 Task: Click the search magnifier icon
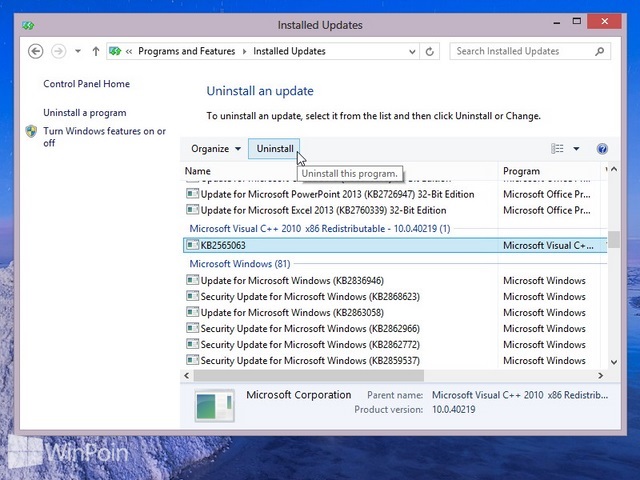[x=599, y=51]
